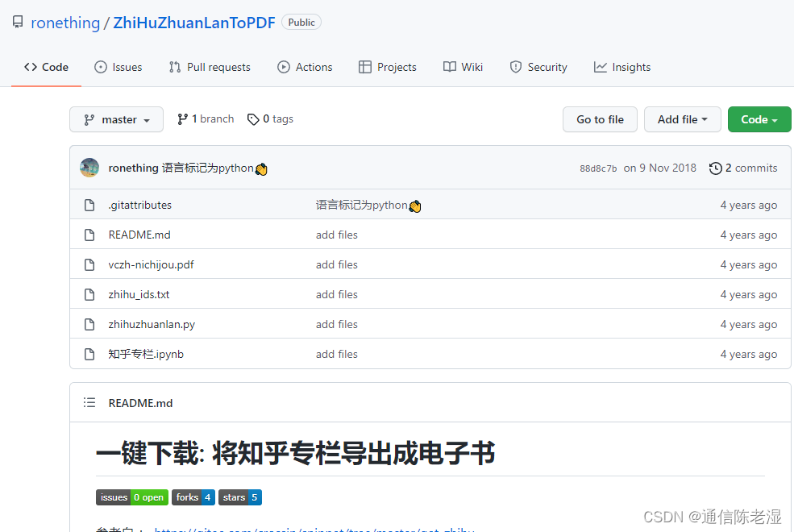
Task: Click the Insights graph icon
Action: 600,67
